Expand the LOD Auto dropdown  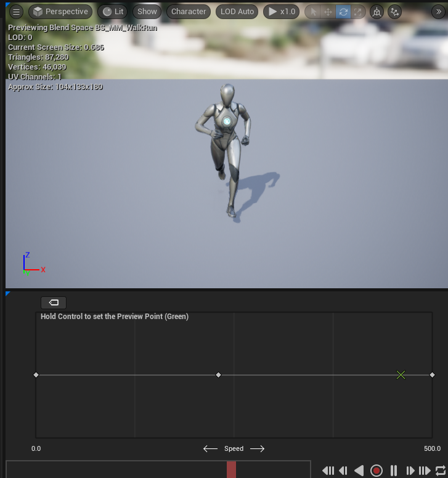238,12
